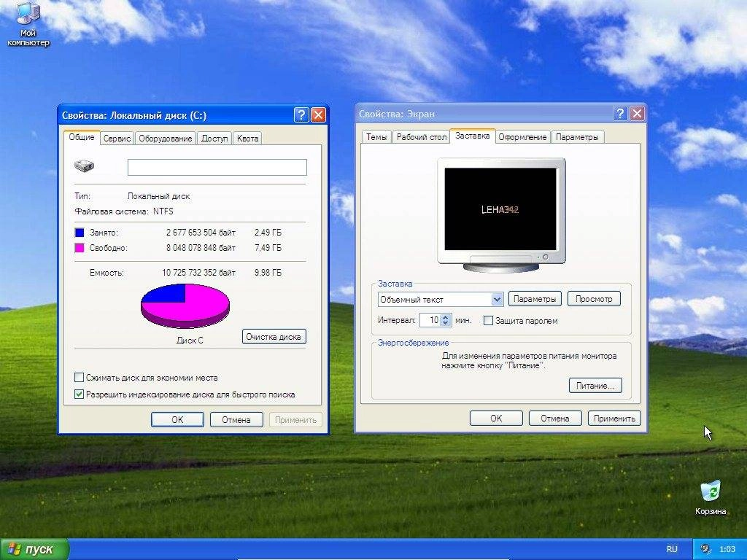The width and height of the screenshot is (747, 560).
Task: Increase the interval minutes spinner
Action: click(x=446, y=317)
